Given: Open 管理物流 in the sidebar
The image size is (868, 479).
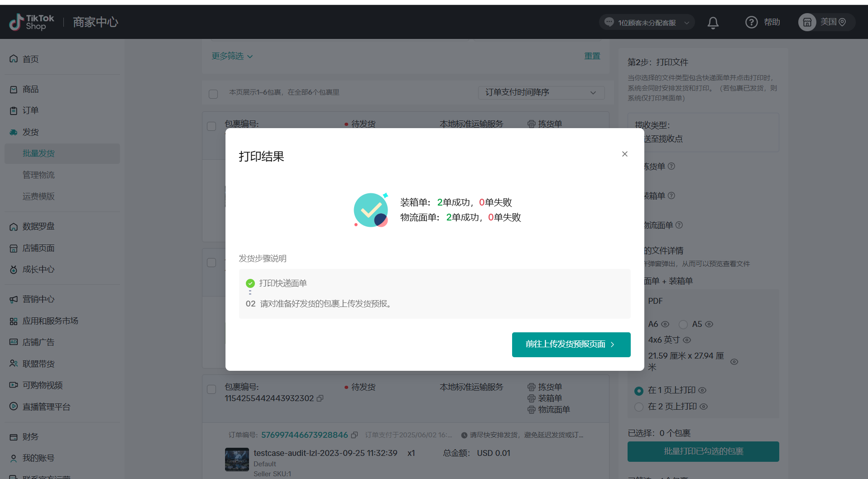Looking at the screenshot, I should pos(38,175).
